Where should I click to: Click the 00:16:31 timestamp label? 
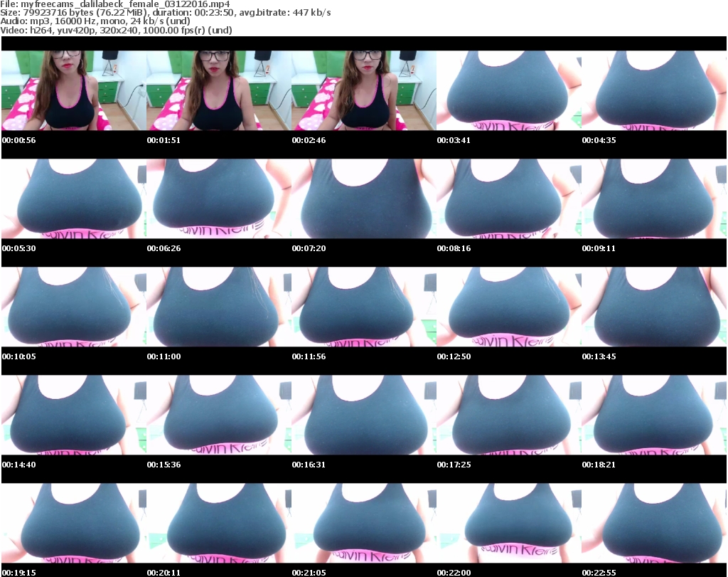309,465
